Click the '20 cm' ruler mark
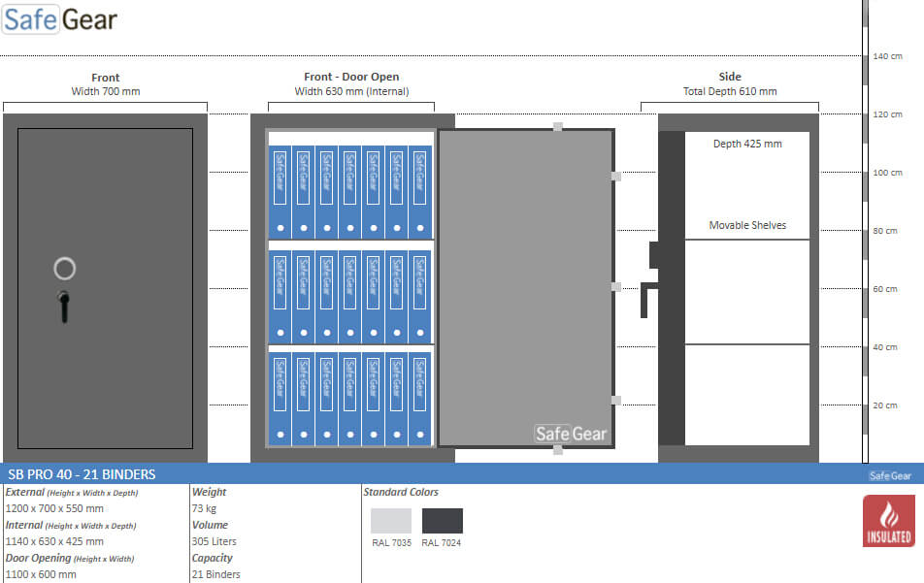Screen dimensions: 924x583 click(x=885, y=405)
